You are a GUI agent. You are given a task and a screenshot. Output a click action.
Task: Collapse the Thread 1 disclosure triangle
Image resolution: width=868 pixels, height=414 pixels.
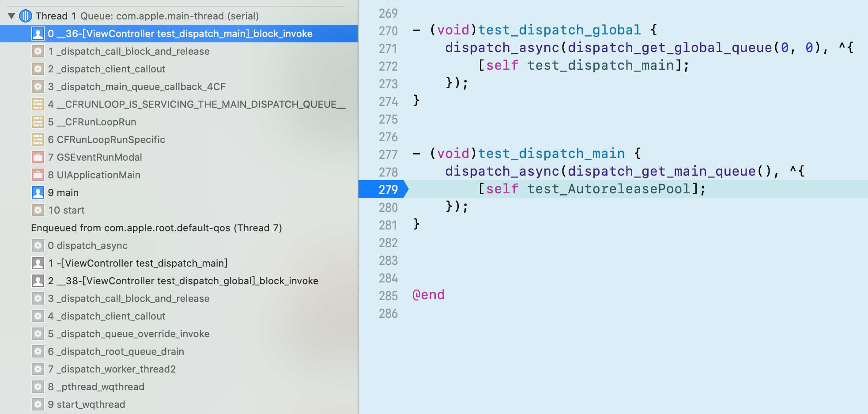pos(11,16)
